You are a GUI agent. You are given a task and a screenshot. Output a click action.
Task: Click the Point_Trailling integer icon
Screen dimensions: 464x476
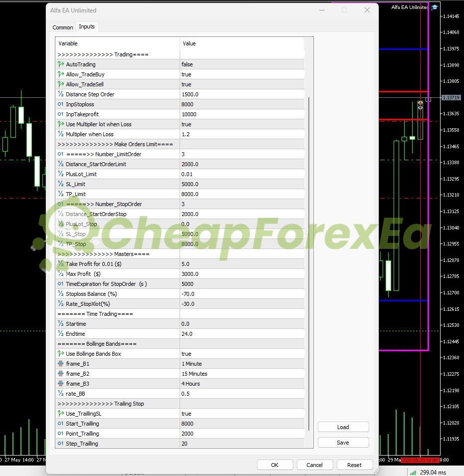point(61,434)
